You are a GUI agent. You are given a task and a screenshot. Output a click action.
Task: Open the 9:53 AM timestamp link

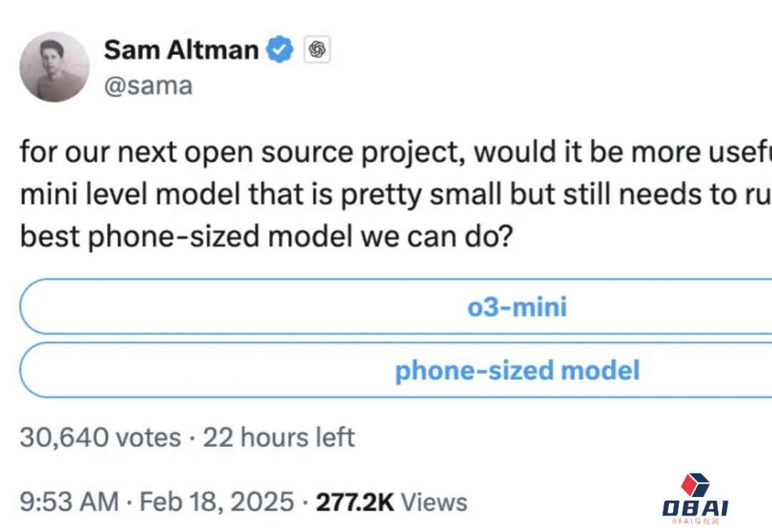(69, 502)
